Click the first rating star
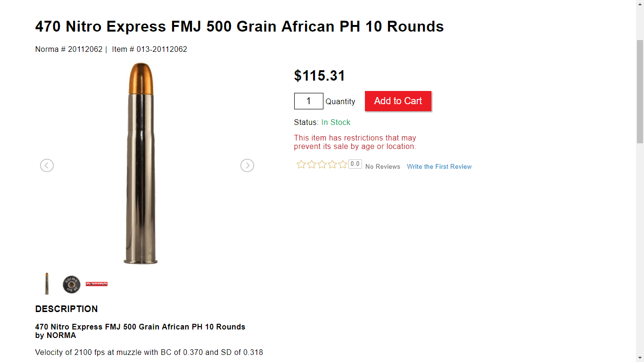Screen dimensions: 644x362 [301, 165]
